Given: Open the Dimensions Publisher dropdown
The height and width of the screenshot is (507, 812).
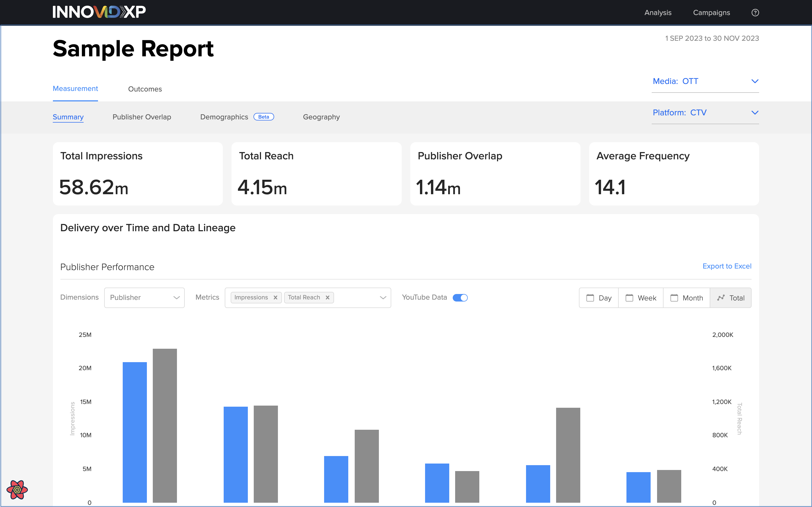Looking at the screenshot, I should click(x=144, y=297).
